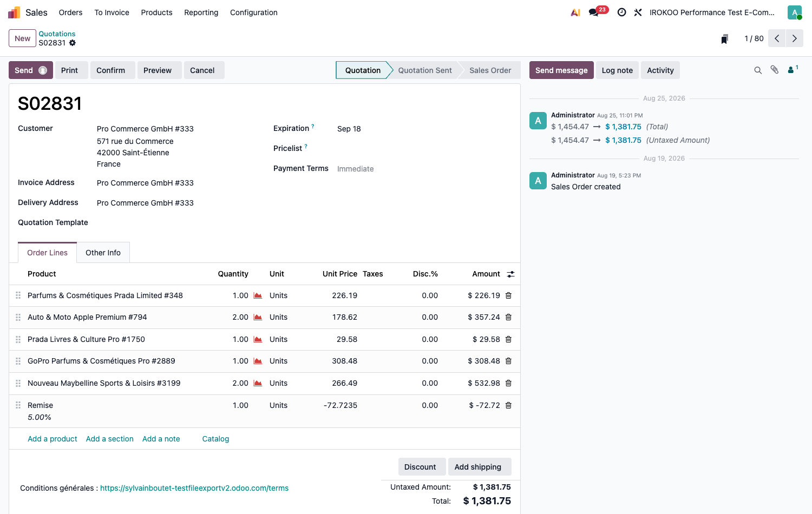Click the gear icon next to S02831

[x=73, y=43]
